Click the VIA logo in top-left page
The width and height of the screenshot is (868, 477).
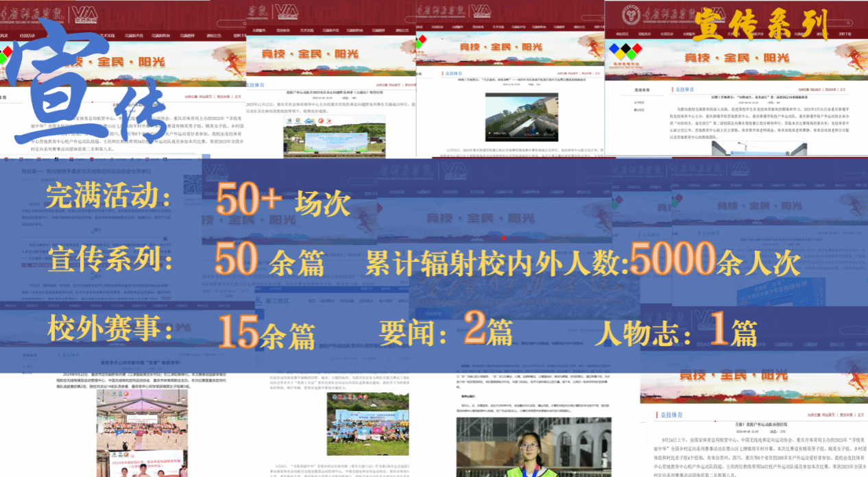[x=84, y=14]
